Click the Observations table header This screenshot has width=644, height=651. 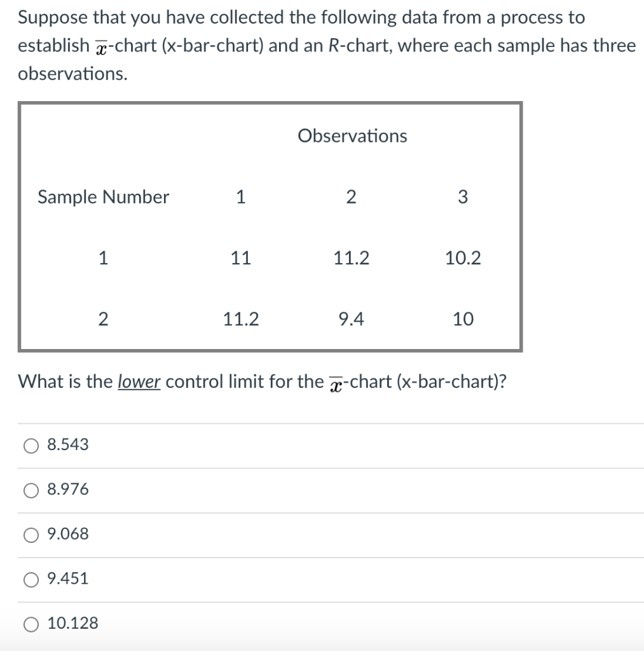pyautogui.click(x=353, y=135)
